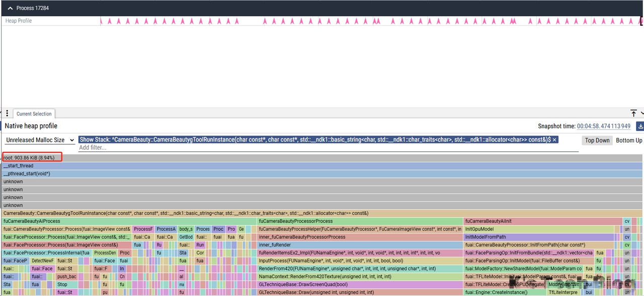Screen dimensions: 644x296
Task: Select the __start_thread flamegraph frame
Action: pyautogui.click(x=322, y=166)
